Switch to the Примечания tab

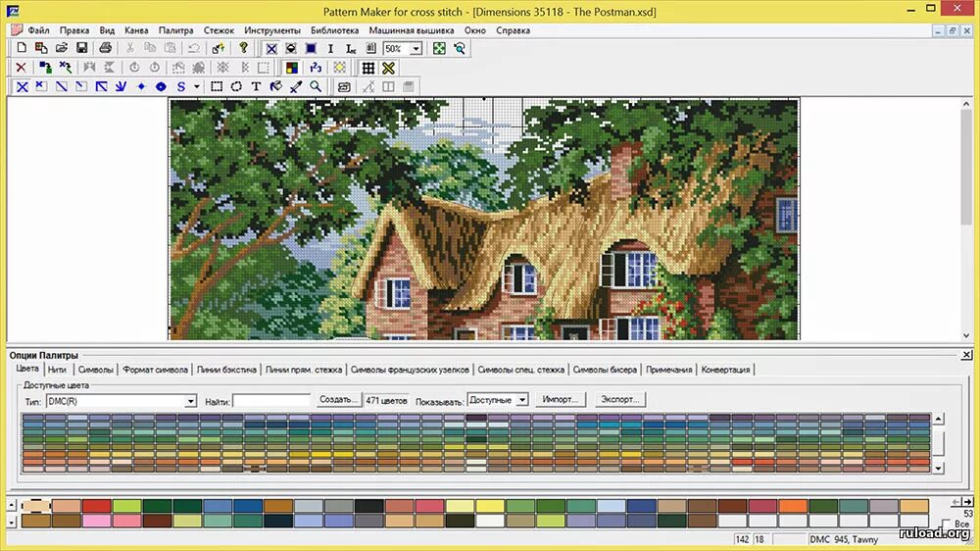tap(668, 370)
